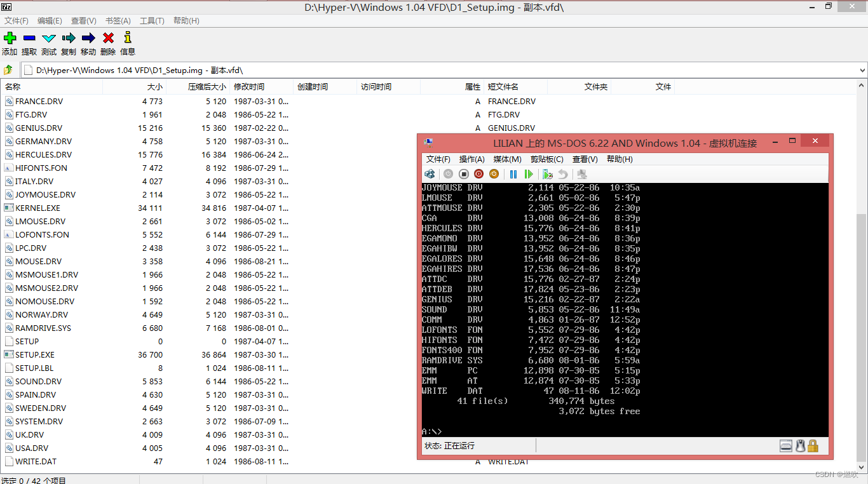Click the black square Turn Off VM button
The height and width of the screenshot is (484, 868).
point(463,174)
